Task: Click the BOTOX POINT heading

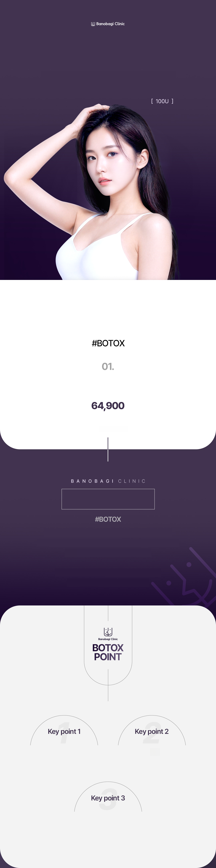Action: pyautogui.click(x=108, y=652)
